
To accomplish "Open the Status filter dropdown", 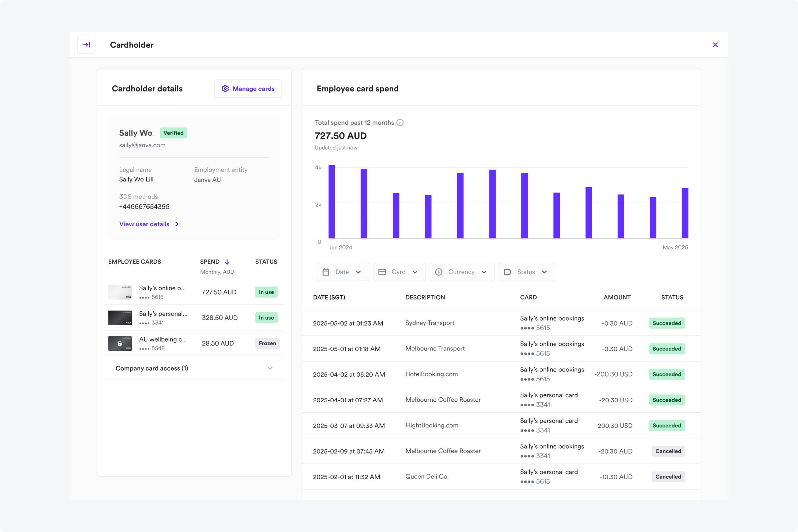I will 526,272.
